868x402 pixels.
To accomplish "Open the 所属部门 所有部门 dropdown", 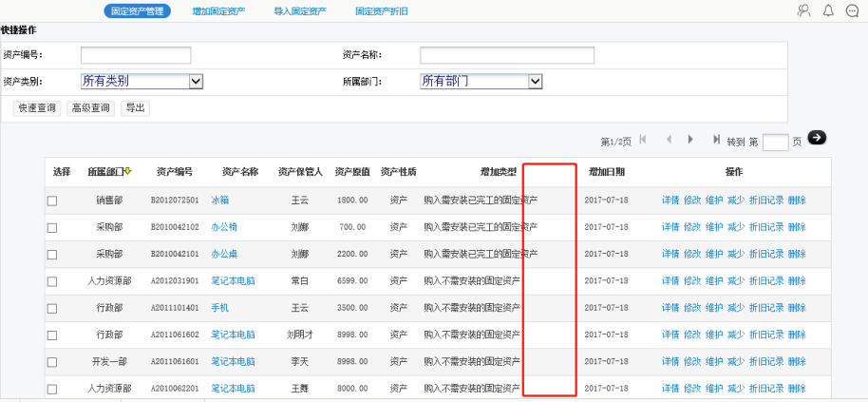I will pyautogui.click(x=481, y=82).
